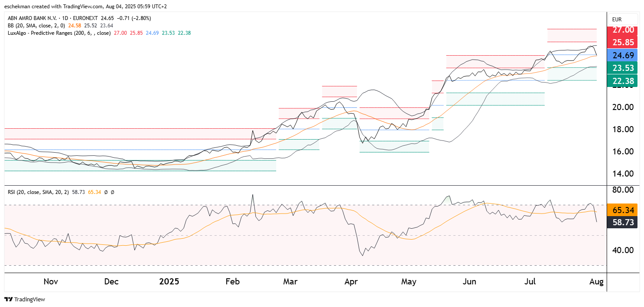The height and width of the screenshot is (307, 644).
Task: Select the LuxAlgo - Predictive Ranges legend
Action: click(59, 33)
